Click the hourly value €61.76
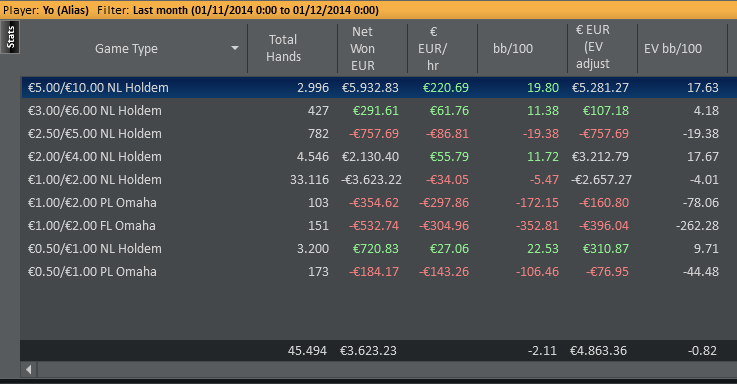Image resolution: width=737 pixels, height=384 pixels. pos(449,110)
